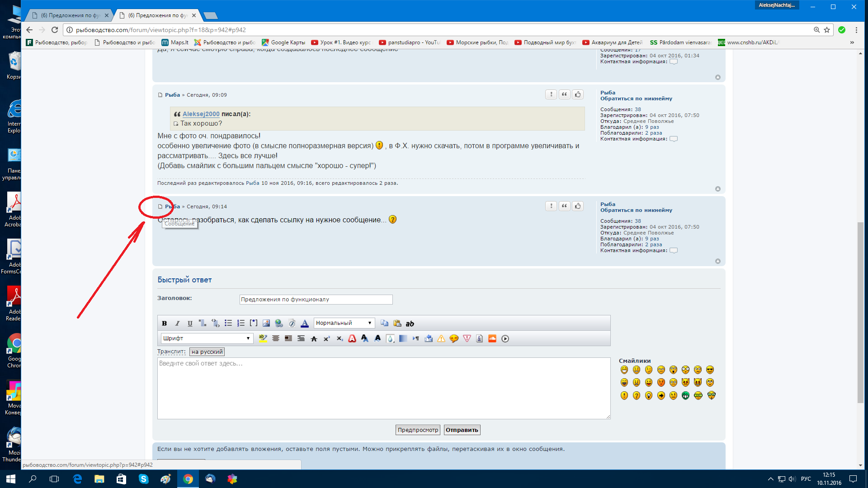Insert an image with the picture toolbar icon
Image resolution: width=868 pixels, height=488 pixels.
tap(266, 323)
